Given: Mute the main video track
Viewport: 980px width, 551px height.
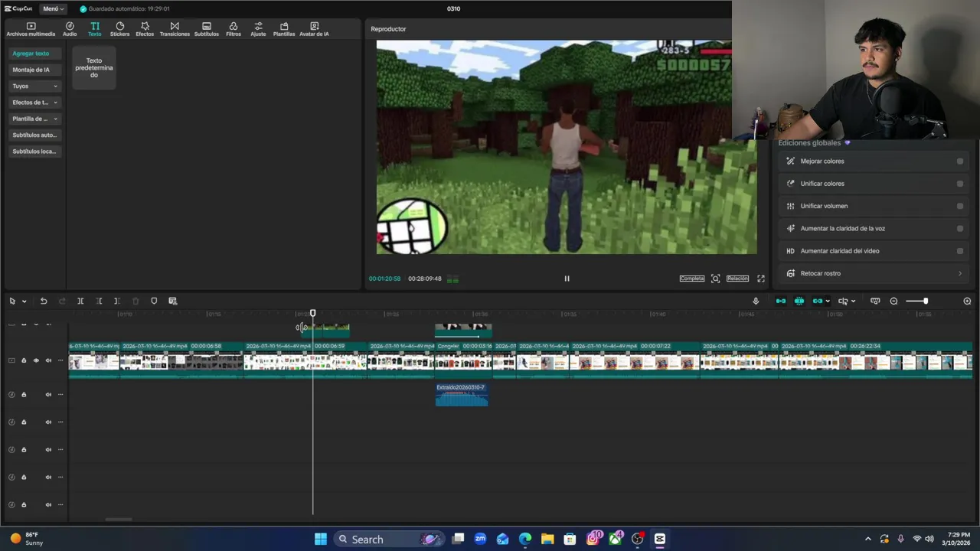Looking at the screenshot, I should (48, 360).
